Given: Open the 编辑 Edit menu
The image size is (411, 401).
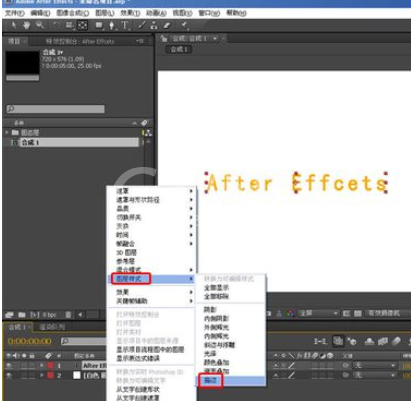Looking at the screenshot, I should coord(40,13).
